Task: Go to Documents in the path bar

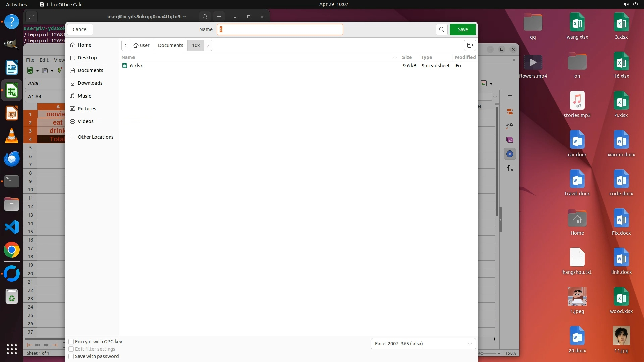Action: pos(170,45)
